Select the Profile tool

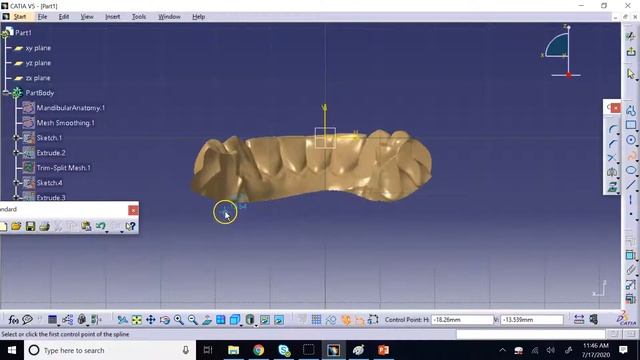pos(631,110)
